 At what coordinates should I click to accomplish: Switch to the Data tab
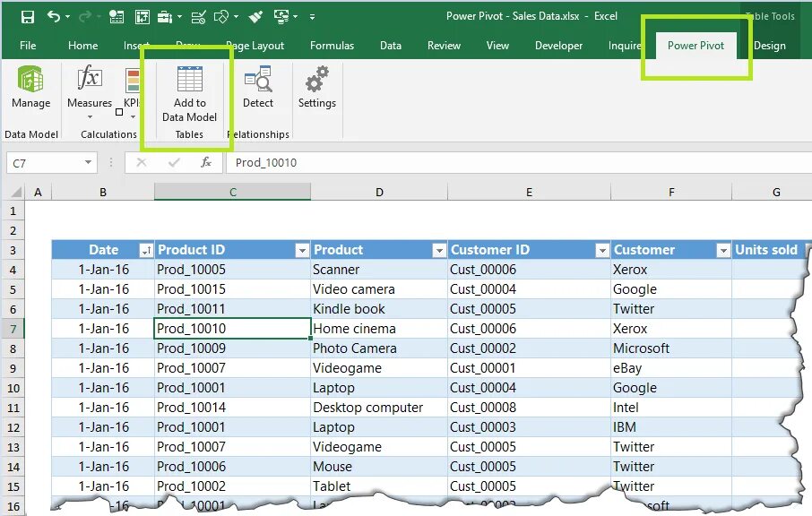(391, 46)
